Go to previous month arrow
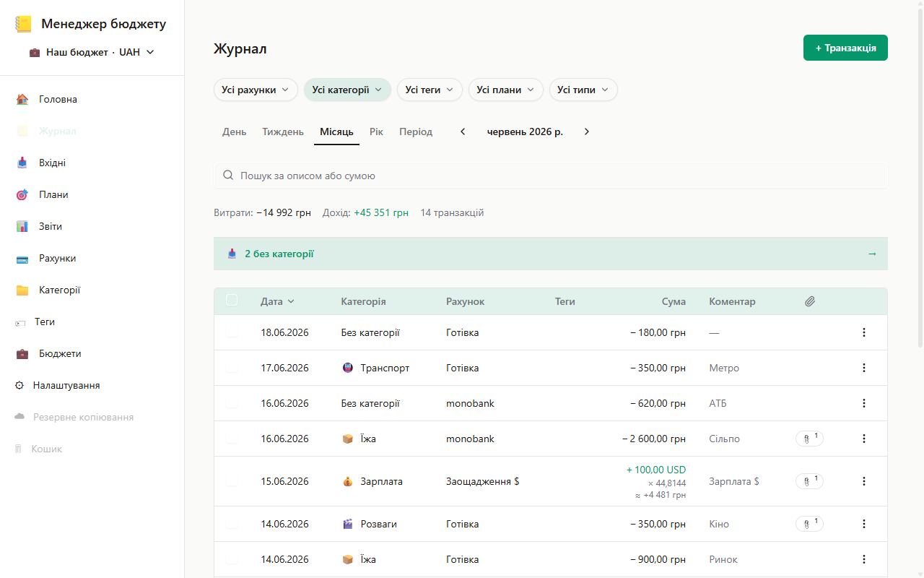Viewport: 924px width, 578px height. pos(463,131)
